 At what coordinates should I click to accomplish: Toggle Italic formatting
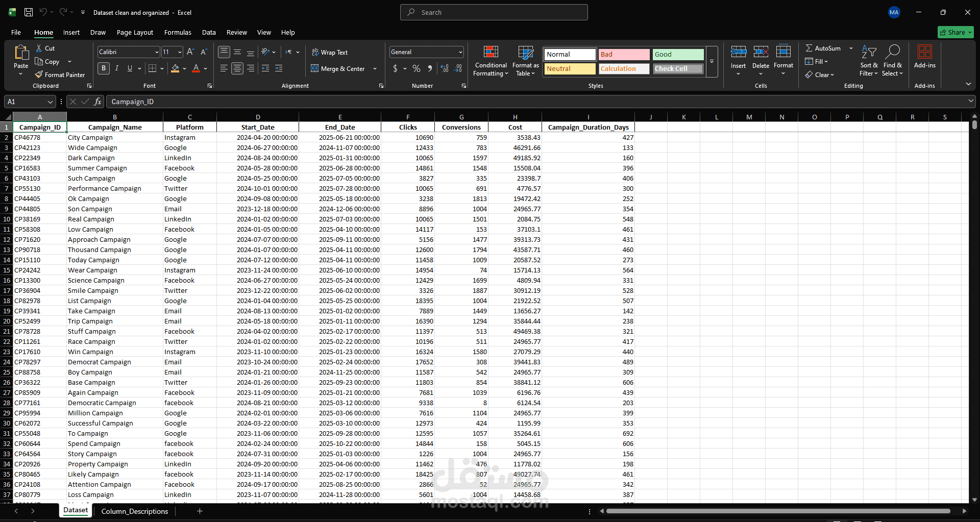(x=117, y=68)
